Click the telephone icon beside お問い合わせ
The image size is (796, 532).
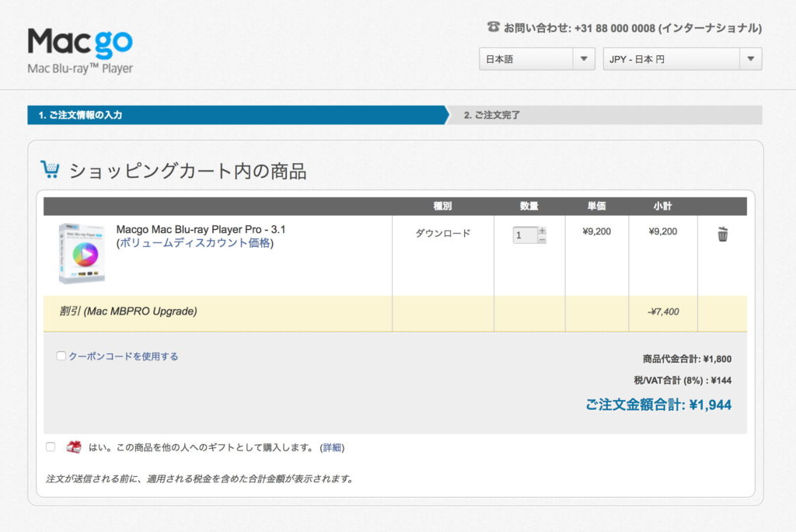coord(494,26)
